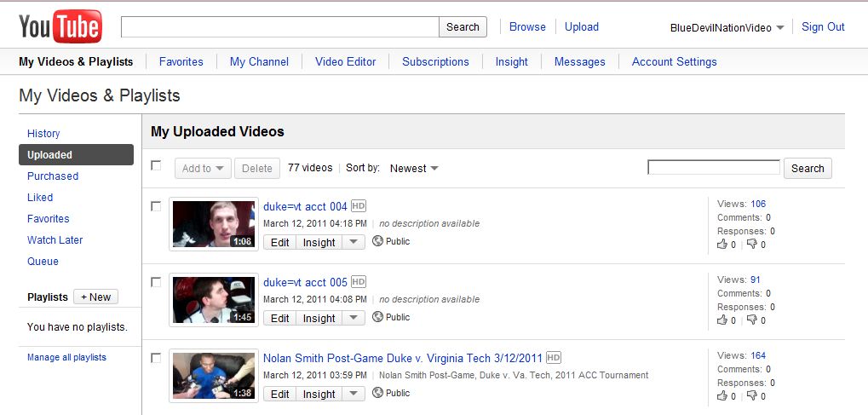Open the Sort by Newest dropdown
The image size is (868, 415).
coord(414,169)
